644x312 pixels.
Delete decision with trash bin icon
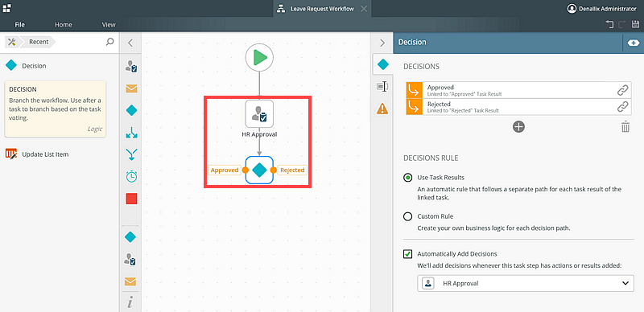pyautogui.click(x=625, y=126)
